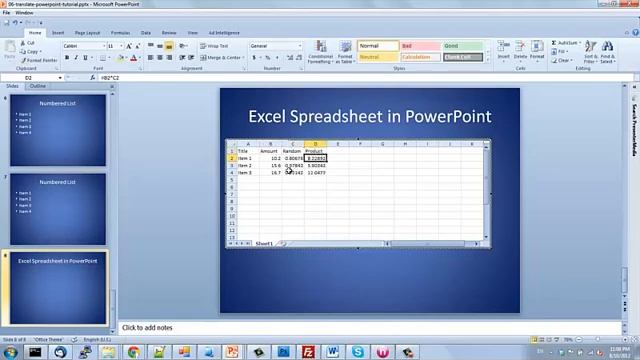
Task: Click the Decrease Indent icon
Action: (182, 58)
